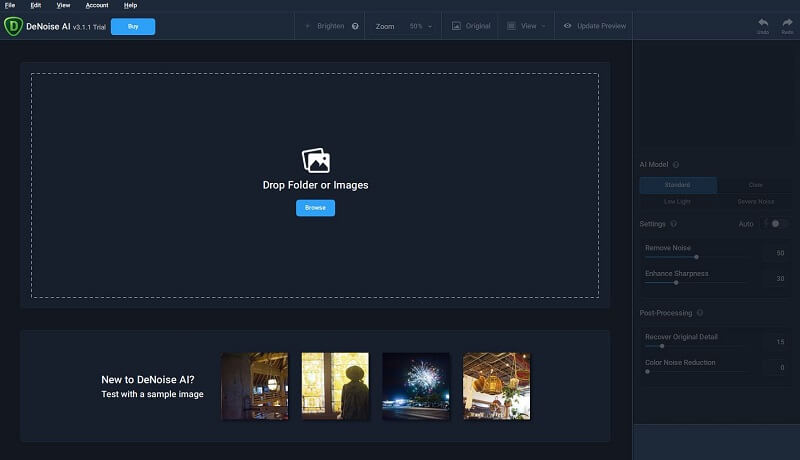Click the Redo arrow
This screenshot has width=800, height=460.
coord(787,23)
